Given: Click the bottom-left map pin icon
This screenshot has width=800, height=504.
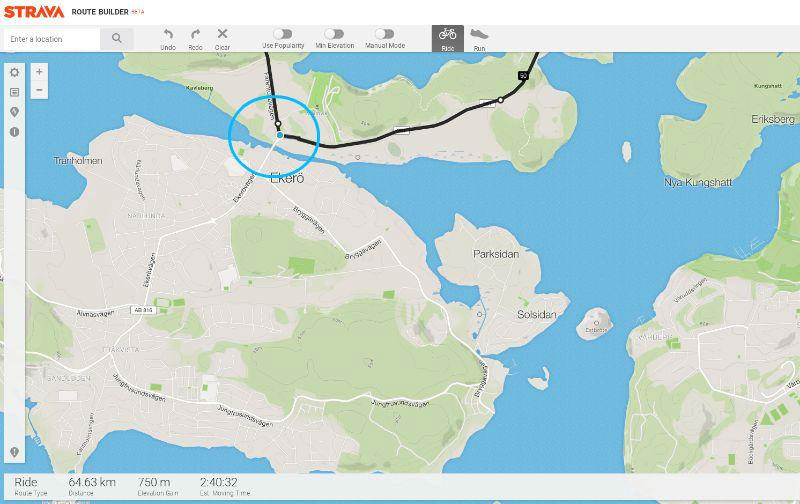Looking at the screenshot, I should click(x=14, y=452).
